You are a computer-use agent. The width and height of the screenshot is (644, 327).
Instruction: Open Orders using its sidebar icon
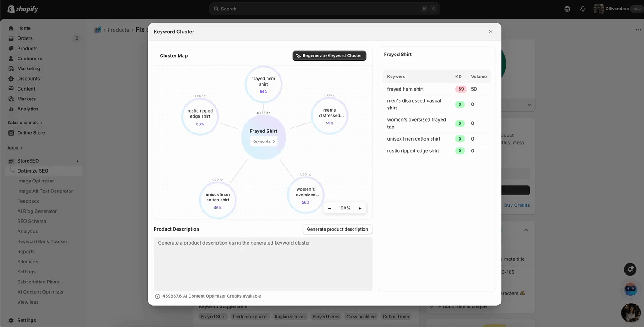pyautogui.click(x=11, y=38)
